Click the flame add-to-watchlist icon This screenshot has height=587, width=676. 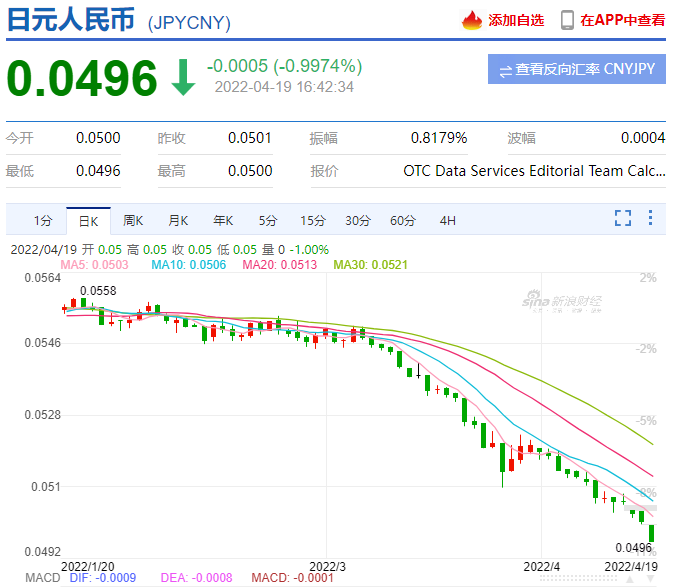tap(472, 20)
